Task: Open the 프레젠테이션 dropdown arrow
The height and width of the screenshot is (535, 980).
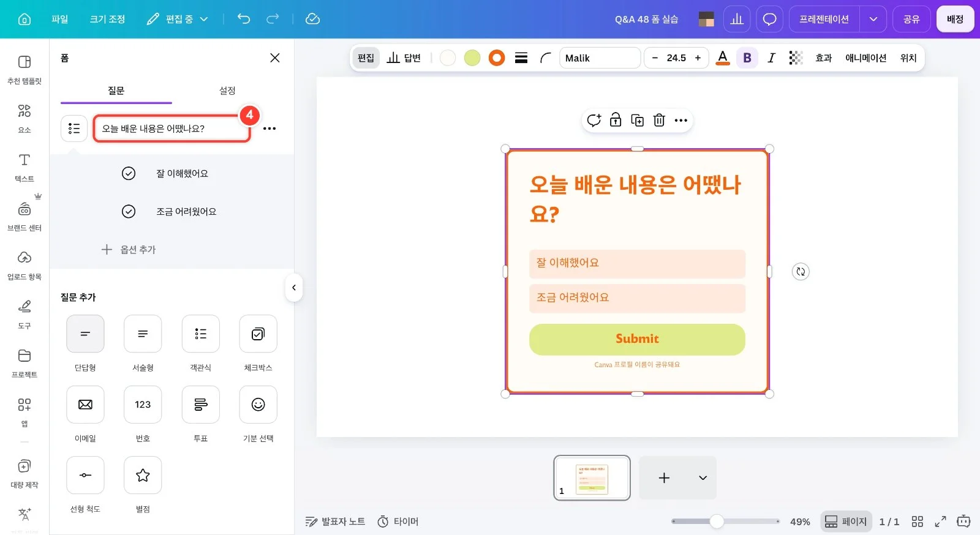Action: tap(873, 19)
